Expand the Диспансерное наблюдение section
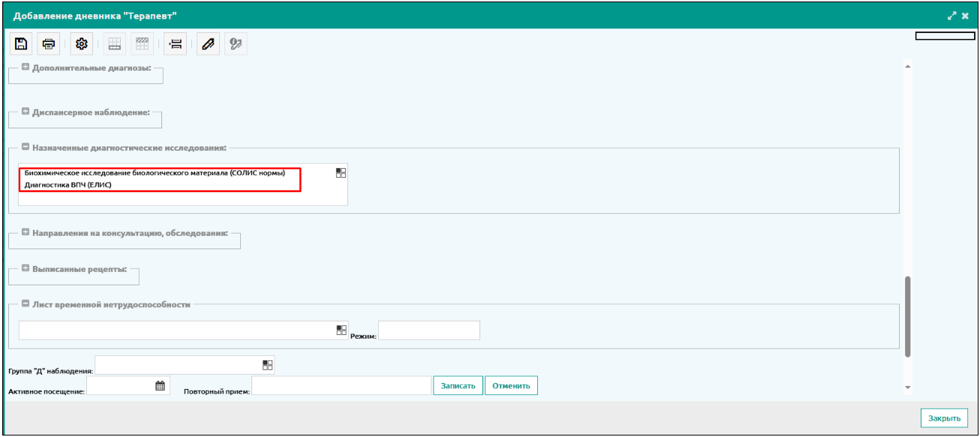The height and width of the screenshot is (437, 980). coord(26,112)
